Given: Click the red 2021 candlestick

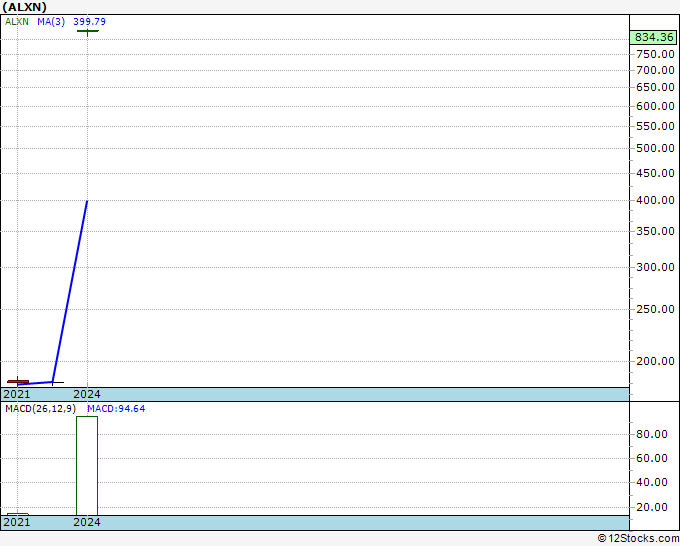Looking at the screenshot, I should coord(18,382).
